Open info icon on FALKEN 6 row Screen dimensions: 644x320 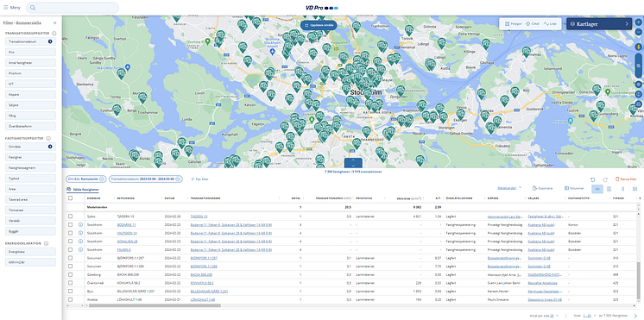tap(80, 249)
